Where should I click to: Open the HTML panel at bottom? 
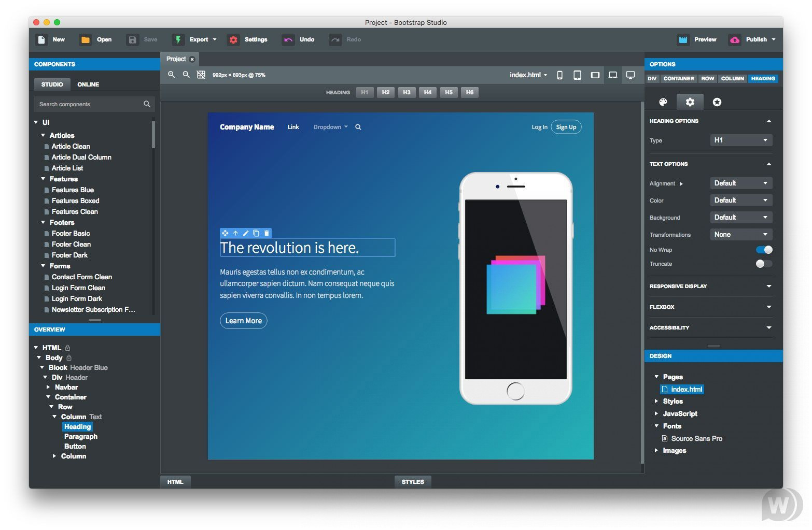coord(175,482)
